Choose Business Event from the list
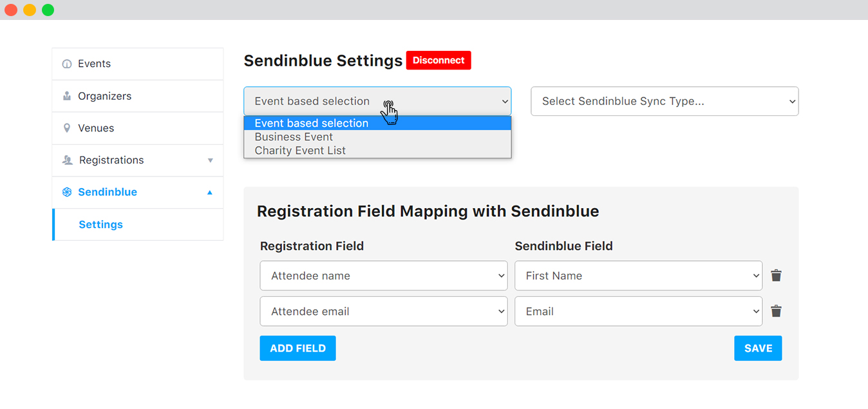 pos(377,137)
